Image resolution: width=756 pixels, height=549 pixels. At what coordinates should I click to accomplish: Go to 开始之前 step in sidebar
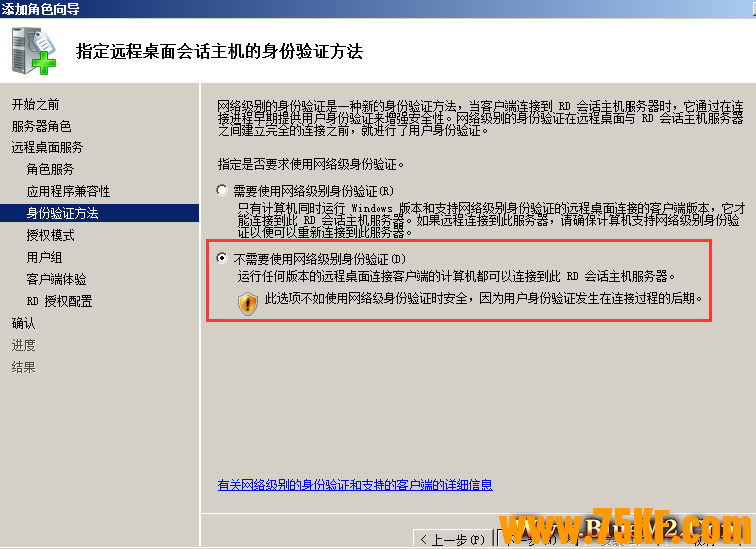click(35, 104)
